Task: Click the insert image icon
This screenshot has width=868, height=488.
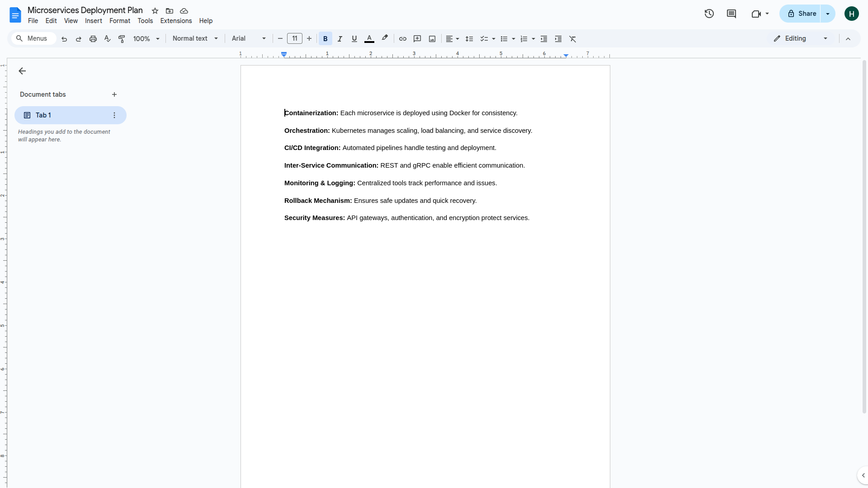Action: (432, 39)
